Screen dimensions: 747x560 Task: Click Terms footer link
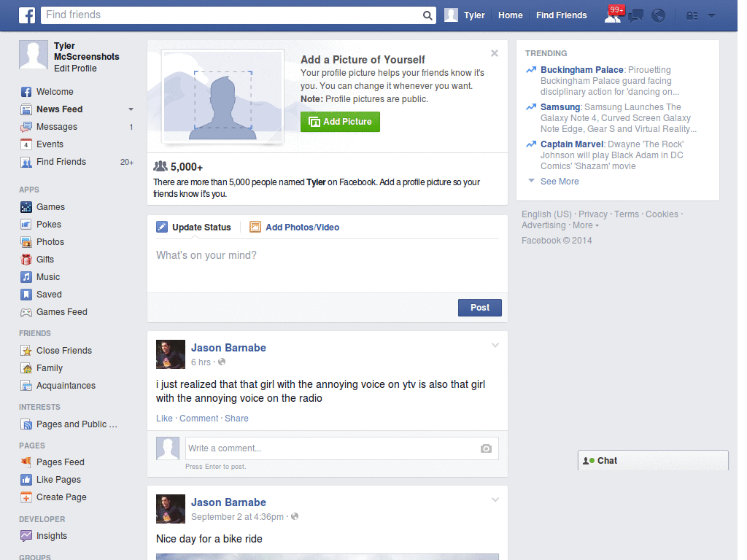click(x=627, y=214)
